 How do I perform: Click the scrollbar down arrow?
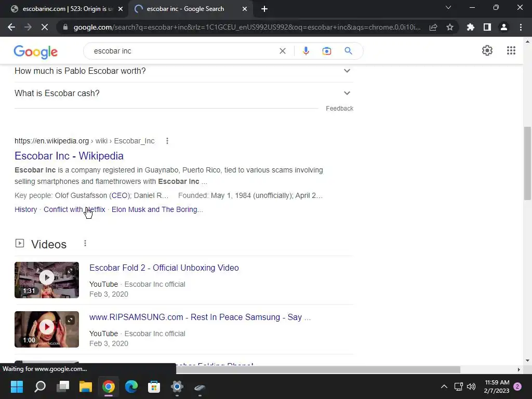527,361
